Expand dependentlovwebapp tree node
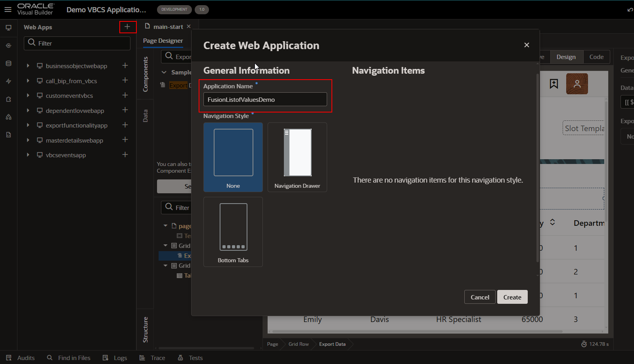 (x=28, y=111)
